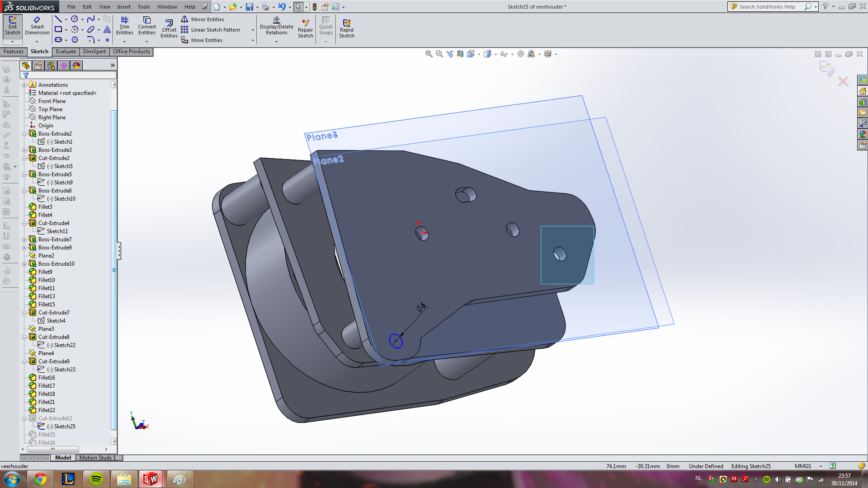Open the Office Products tab
The width and height of the screenshot is (868, 488).
132,52
